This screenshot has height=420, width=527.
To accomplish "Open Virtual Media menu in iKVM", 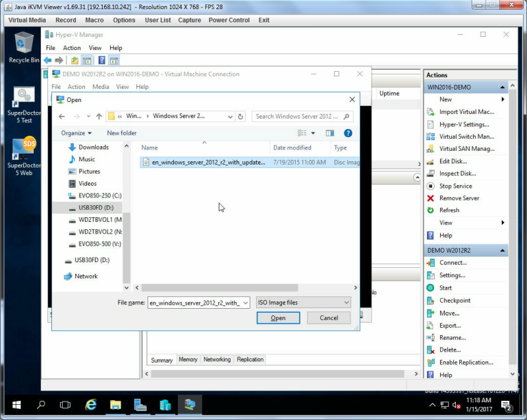I will tap(27, 20).
